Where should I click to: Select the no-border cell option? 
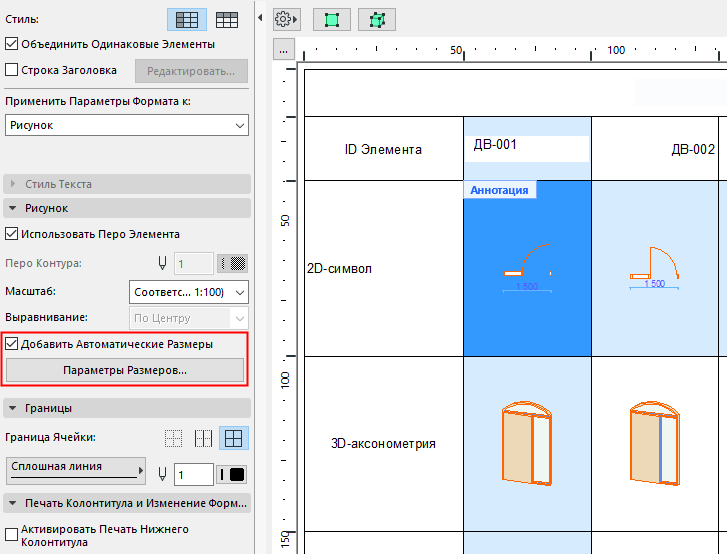click(174, 438)
